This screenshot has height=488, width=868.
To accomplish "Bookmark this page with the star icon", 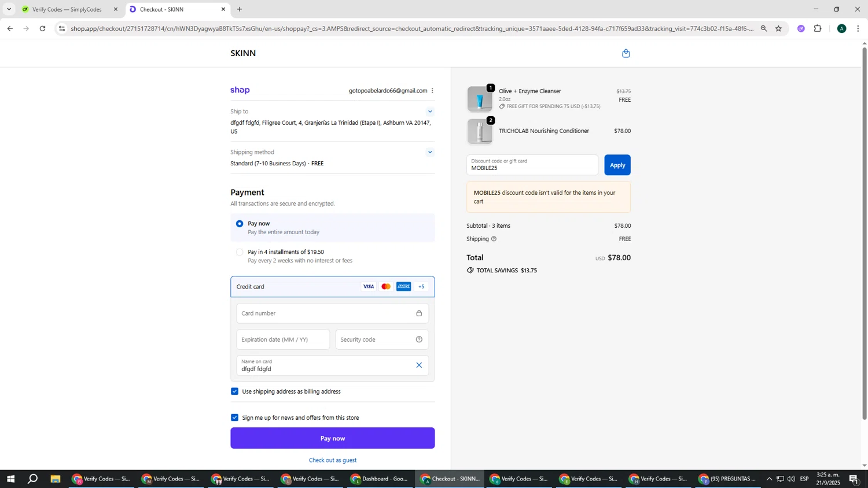I will (778, 28).
